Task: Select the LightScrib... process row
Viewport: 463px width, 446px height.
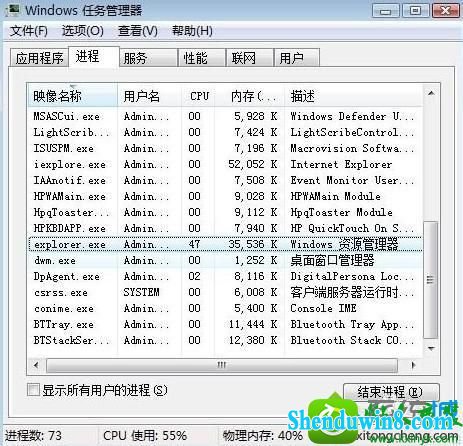Action: (225, 132)
